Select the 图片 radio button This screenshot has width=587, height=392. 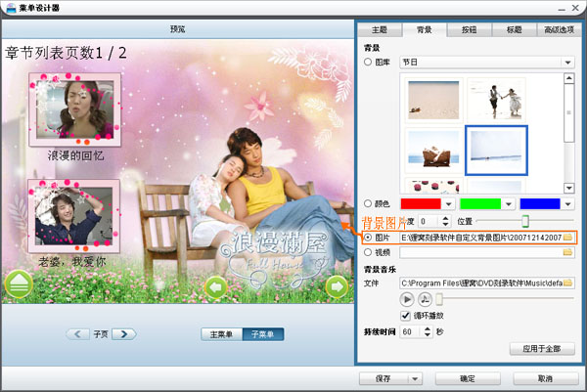pyautogui.click(x=368, y=238)
